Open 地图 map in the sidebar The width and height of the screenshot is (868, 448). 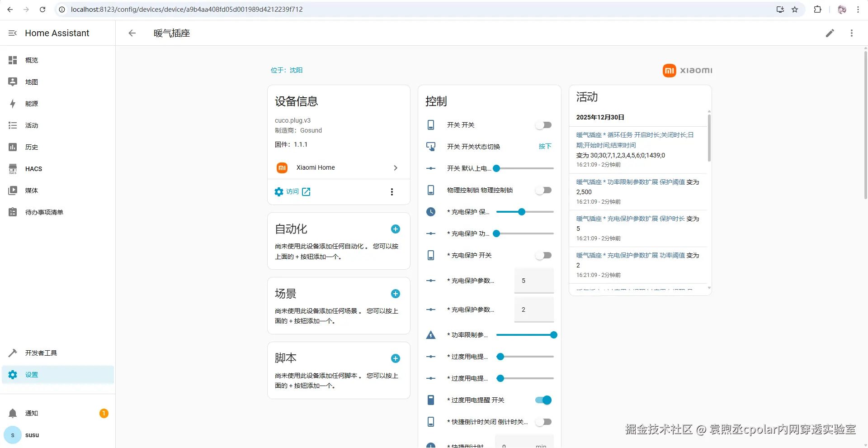[58, 82]
